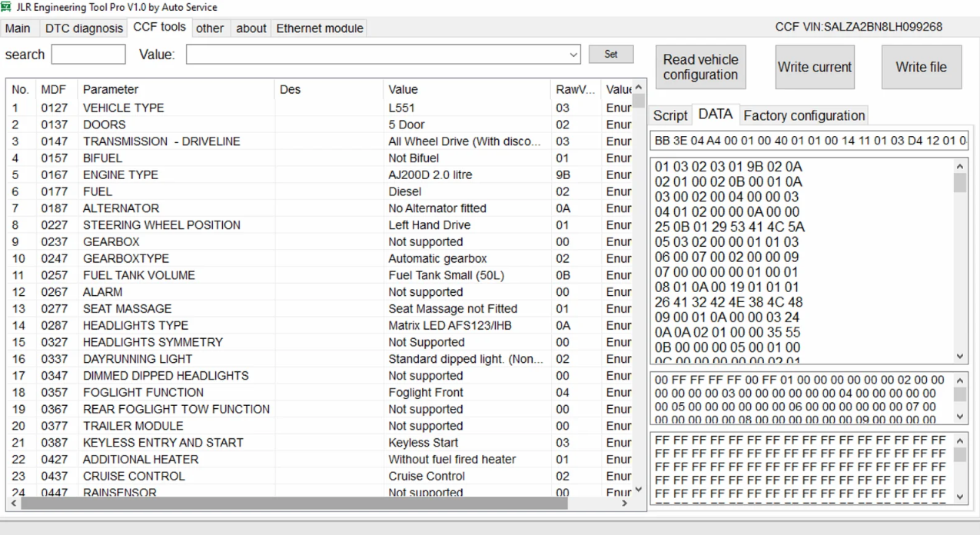Select the SEAT MASSAGE row

[319, 309]
